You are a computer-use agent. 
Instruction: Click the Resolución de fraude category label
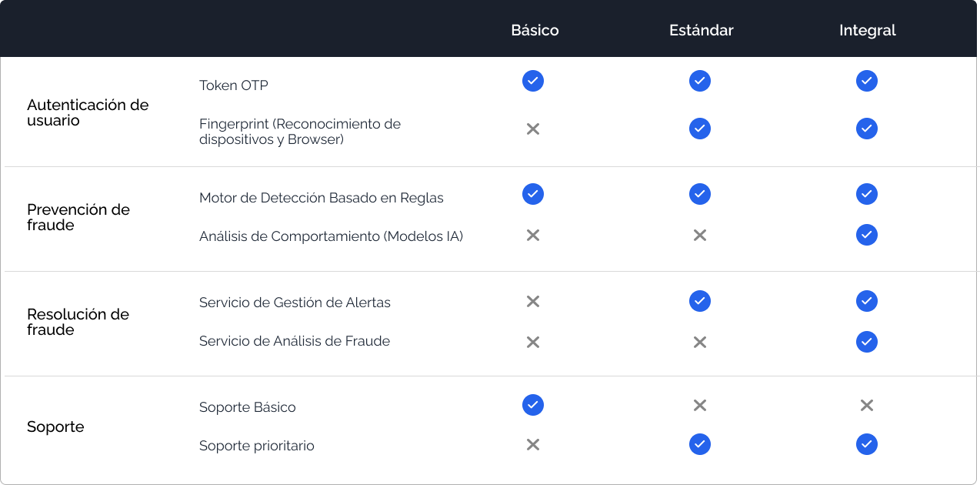[x=78, y=322]
